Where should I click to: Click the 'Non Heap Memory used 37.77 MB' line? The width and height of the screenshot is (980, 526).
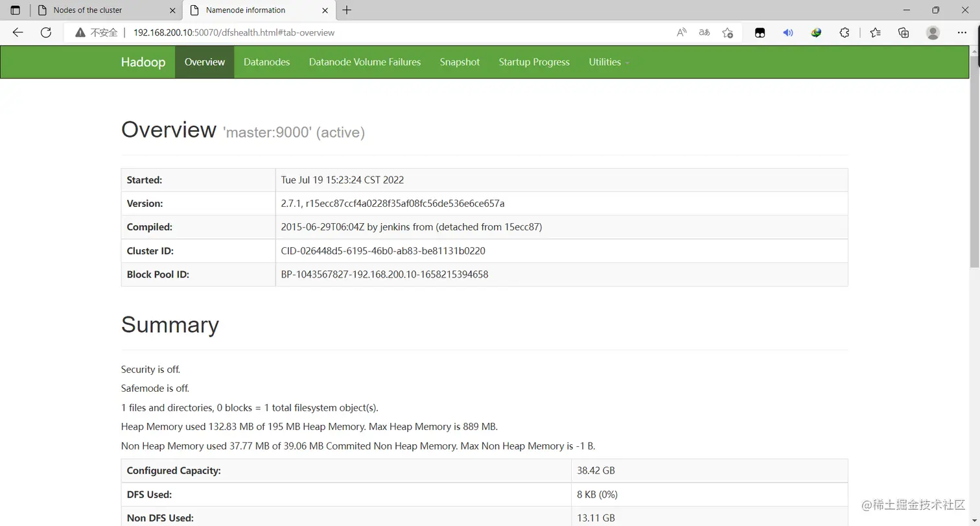[358, 446]
